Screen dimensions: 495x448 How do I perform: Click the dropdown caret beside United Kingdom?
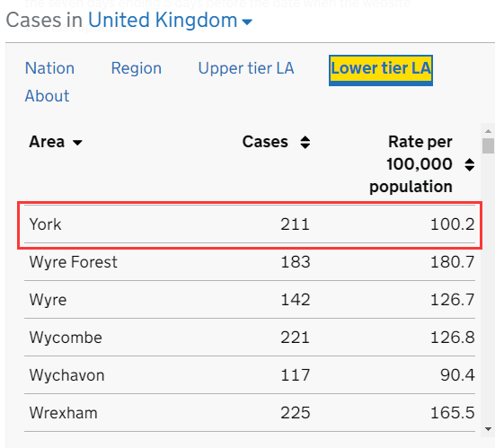coord(247,22)
